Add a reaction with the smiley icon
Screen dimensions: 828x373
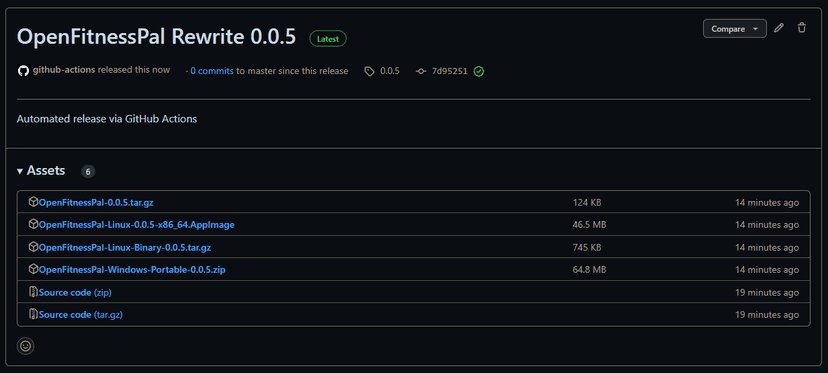(x=25, y=346)
